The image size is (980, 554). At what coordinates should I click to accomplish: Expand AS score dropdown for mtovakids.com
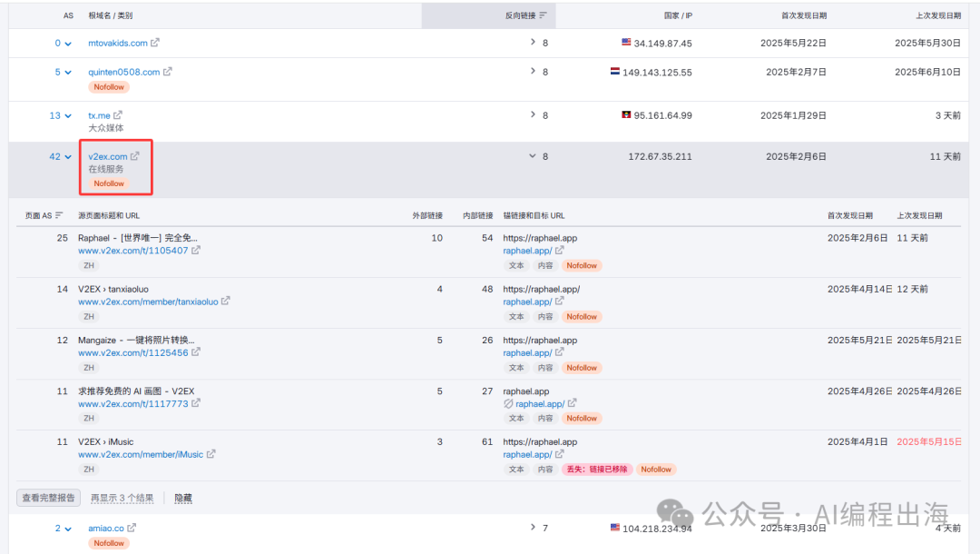click(x=68, y=43)
